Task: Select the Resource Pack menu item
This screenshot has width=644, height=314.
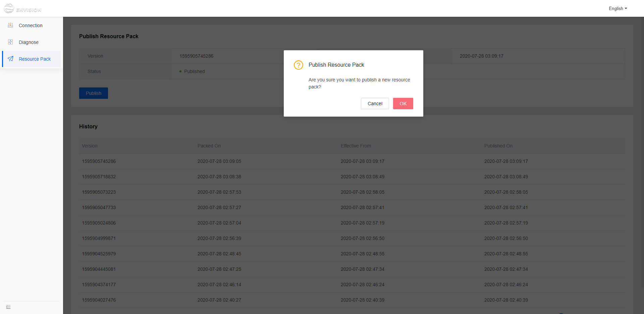Action: [35, 59]
